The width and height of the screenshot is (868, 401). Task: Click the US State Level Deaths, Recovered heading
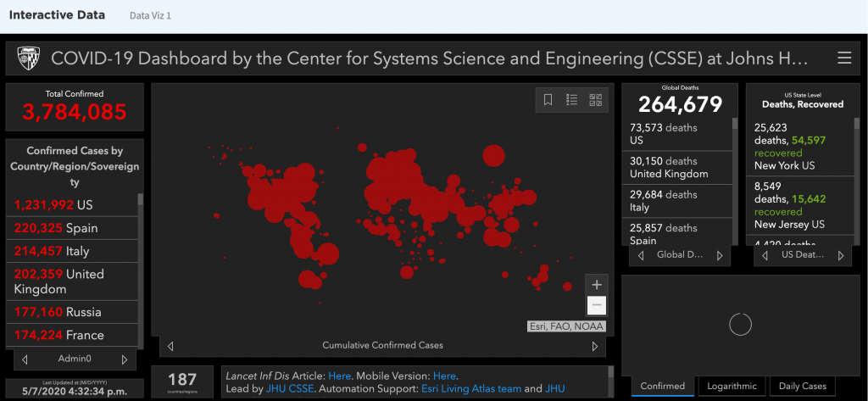[x=802, y=100]
